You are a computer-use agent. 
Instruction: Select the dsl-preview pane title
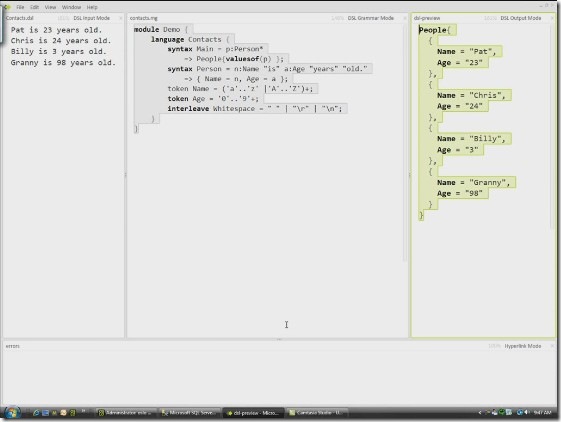point(427,18)
